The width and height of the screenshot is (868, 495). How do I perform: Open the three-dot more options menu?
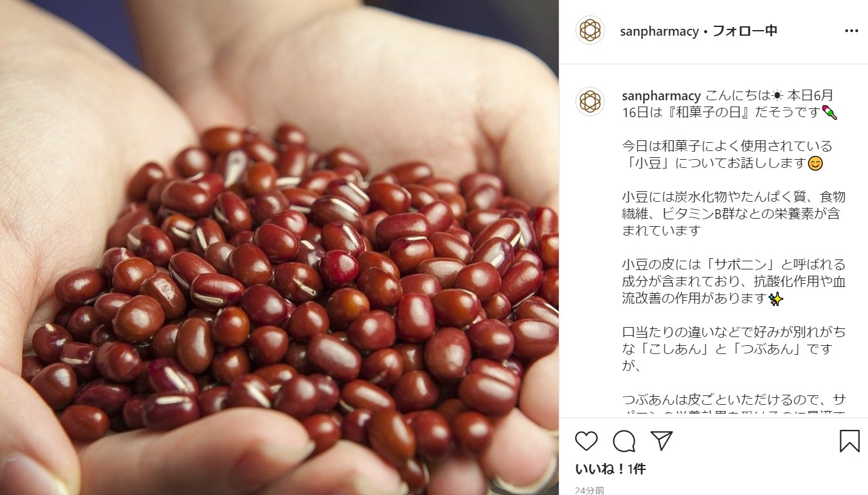click(x=851, y=31)
